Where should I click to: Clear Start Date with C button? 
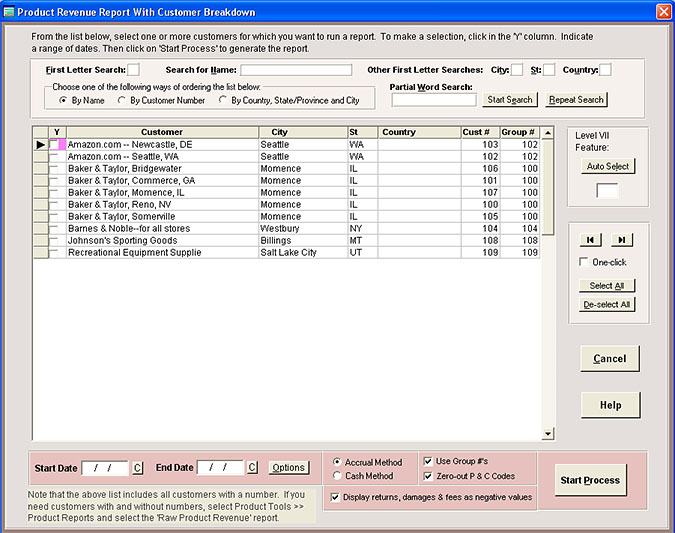[138, 467]
